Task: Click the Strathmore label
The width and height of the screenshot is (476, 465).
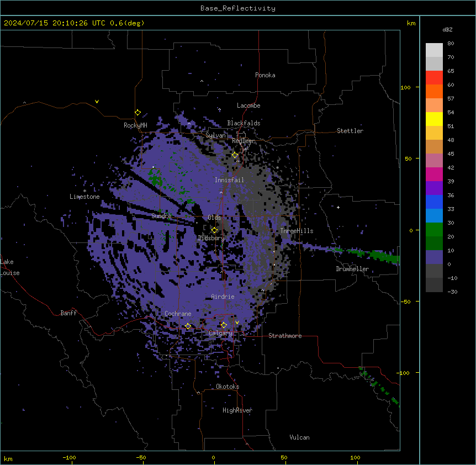Action: click(x=285, y=336)
